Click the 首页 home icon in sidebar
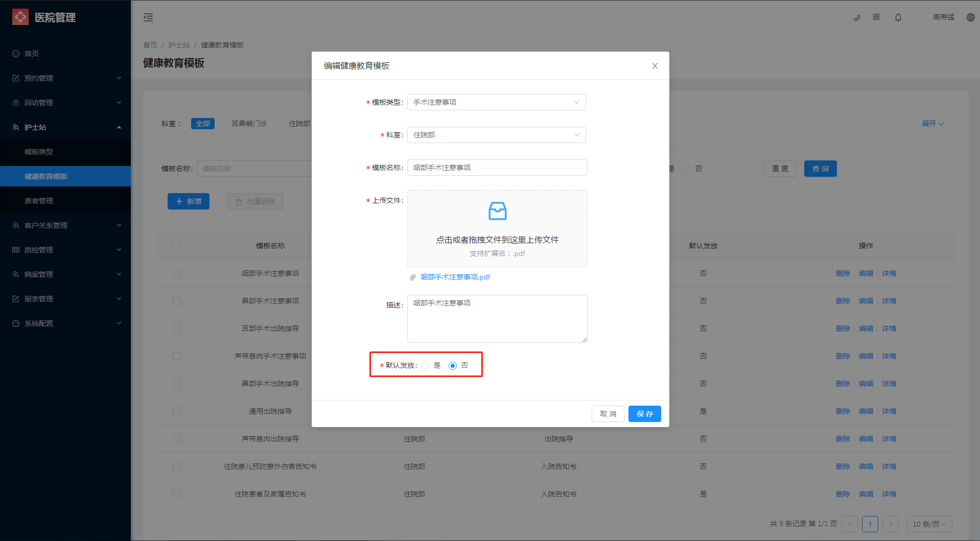 16,54
